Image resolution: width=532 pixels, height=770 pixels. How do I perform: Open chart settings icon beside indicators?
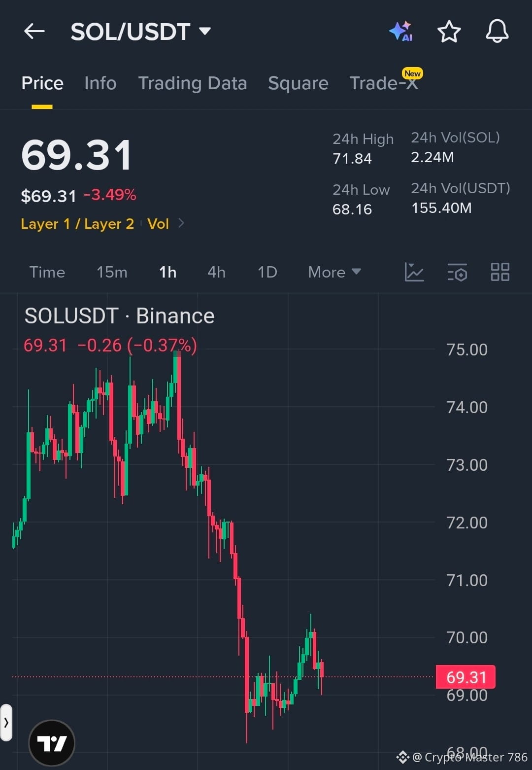pos(457,272)
